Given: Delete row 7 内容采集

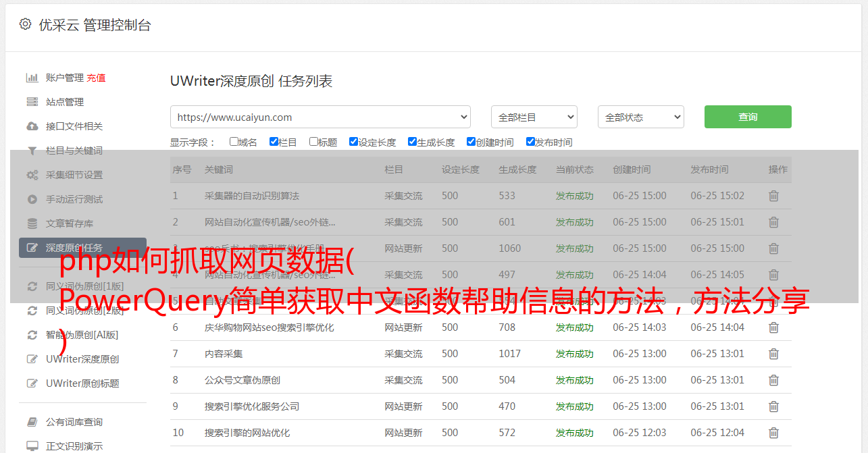Looking at the screenshot, I should click(x=774, y=354).
